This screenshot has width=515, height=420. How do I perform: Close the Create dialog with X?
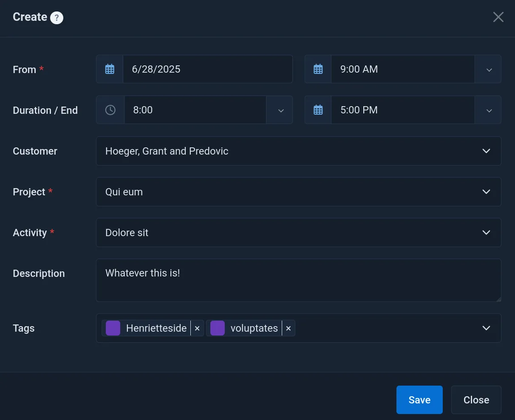[x=498, y=17]
